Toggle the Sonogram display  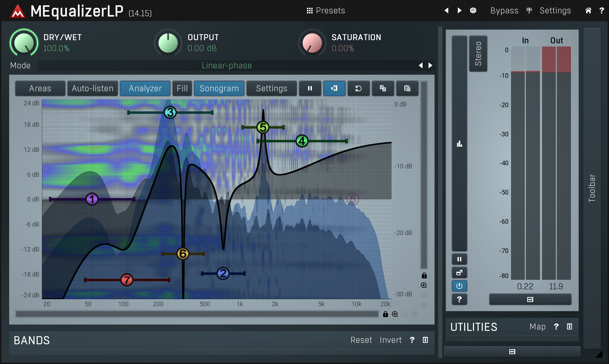(219, 88)
